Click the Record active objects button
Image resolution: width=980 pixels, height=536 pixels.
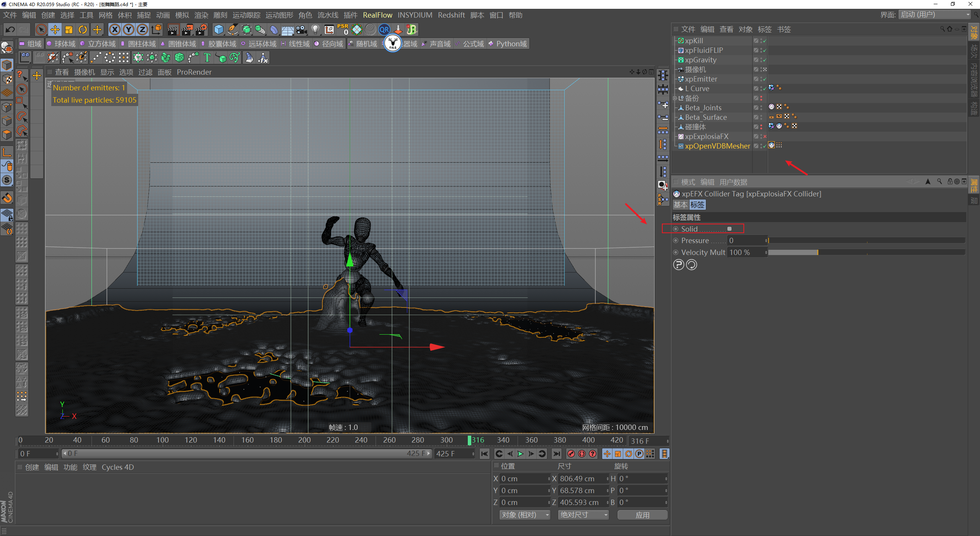tap(571, 454)
